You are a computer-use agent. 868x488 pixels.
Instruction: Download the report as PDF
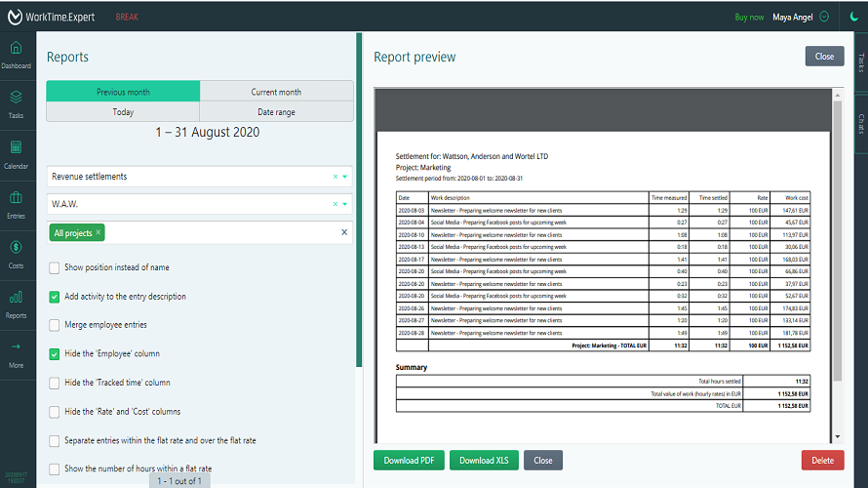tap(408, 461)
